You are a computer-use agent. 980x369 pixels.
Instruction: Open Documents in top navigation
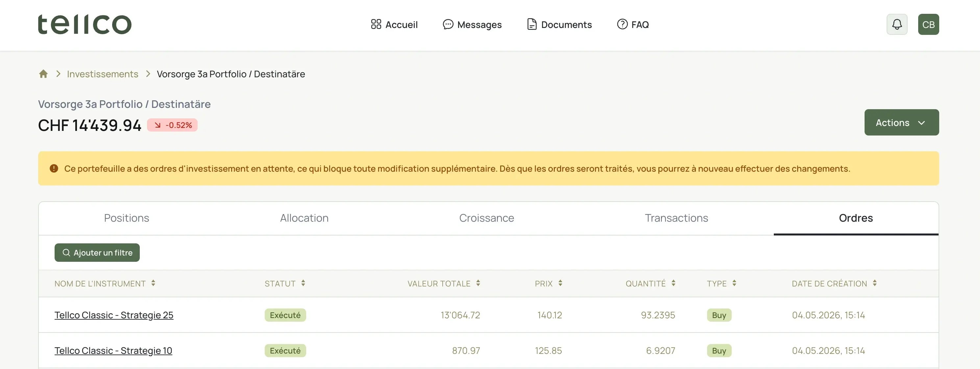point(559,24)
